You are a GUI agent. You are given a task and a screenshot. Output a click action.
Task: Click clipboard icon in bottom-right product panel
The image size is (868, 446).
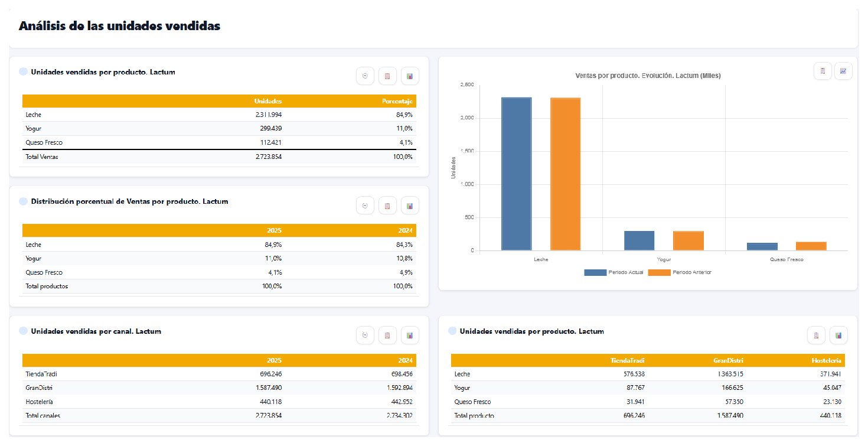(816, 335)
